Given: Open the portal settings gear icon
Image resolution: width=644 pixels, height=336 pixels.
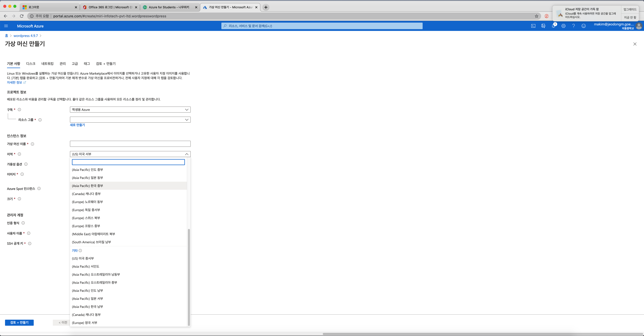Looking at the screenshot, I should (x=563, y=26).
